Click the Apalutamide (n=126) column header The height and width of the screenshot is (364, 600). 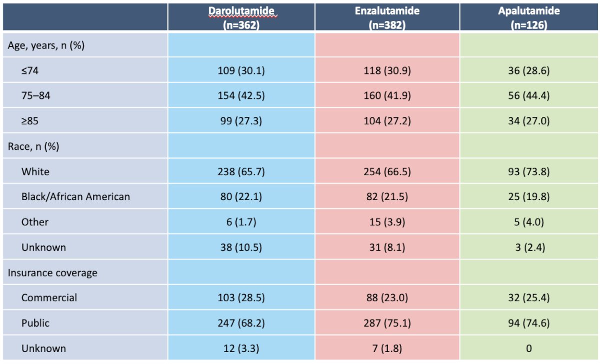coord(529,18)
